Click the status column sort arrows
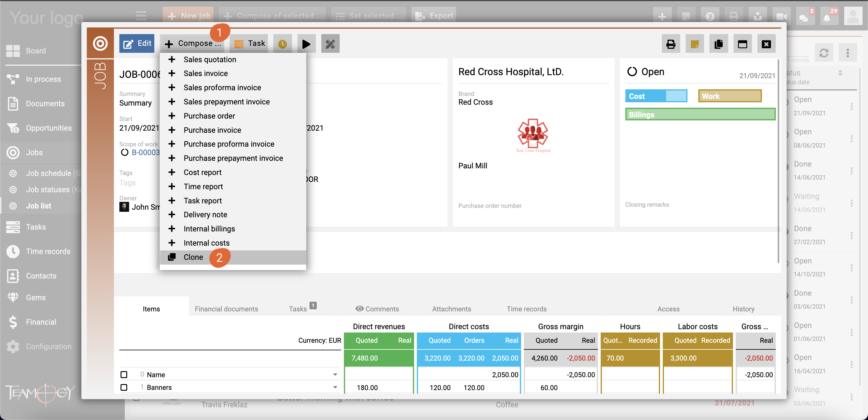The height and width of the screenshot is (420, 868). click(x=840, y=73)
